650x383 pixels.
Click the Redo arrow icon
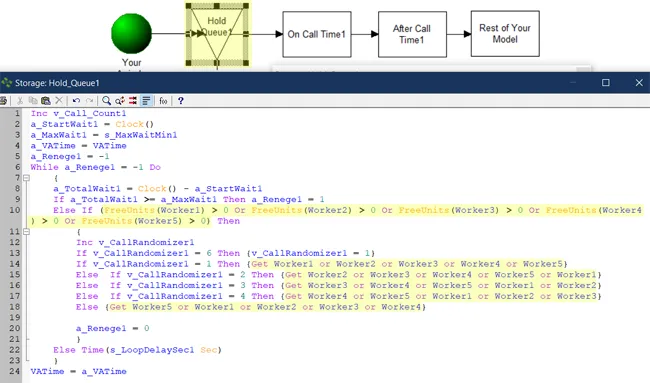click(90, 101)
